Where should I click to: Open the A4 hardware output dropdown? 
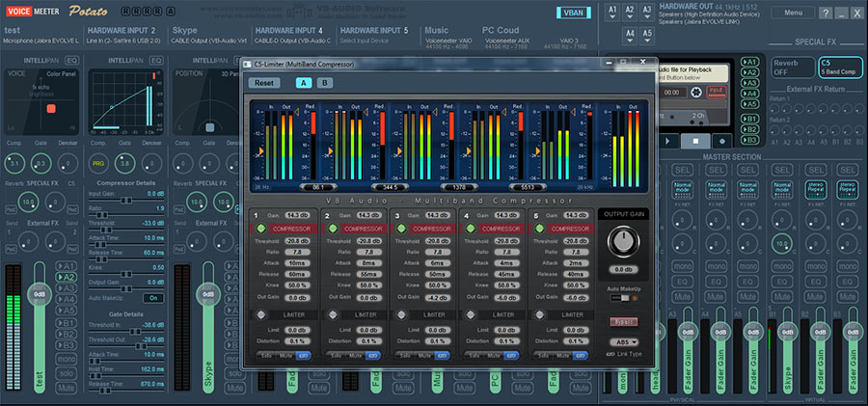pyautogui.click(x=630, y=37)
